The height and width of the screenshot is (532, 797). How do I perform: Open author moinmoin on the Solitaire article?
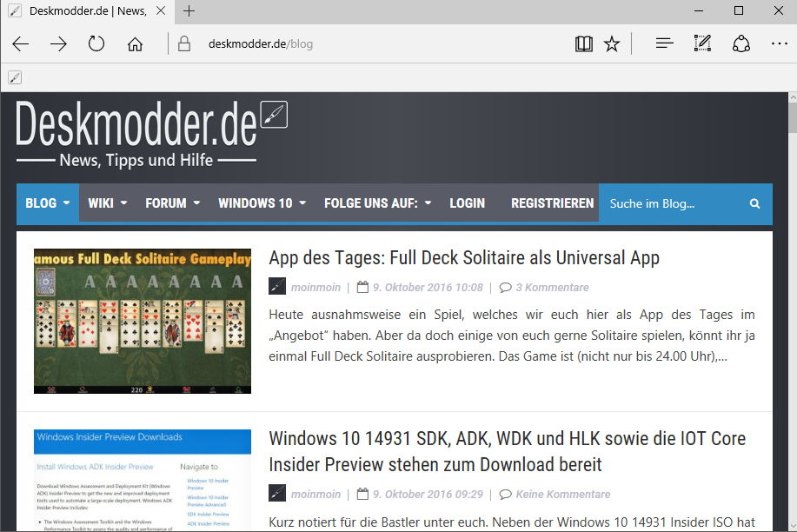pos(315,288)
